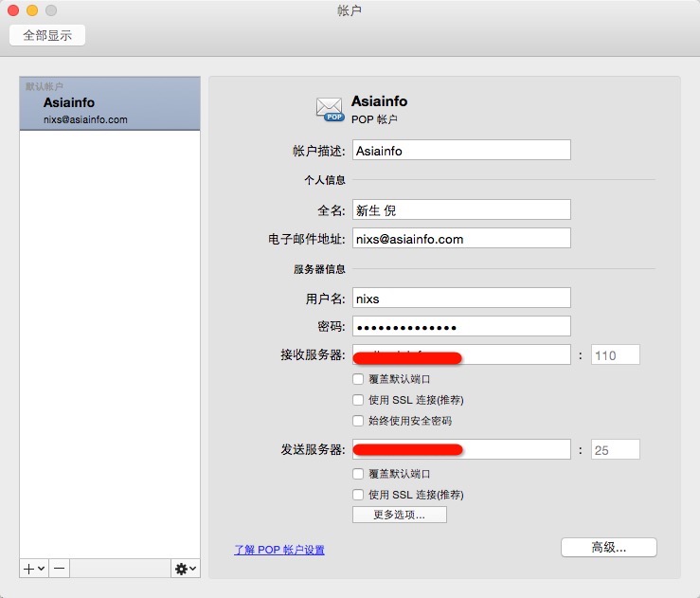Remove account with the minus button
700x598 pixels.
[59, 569]
